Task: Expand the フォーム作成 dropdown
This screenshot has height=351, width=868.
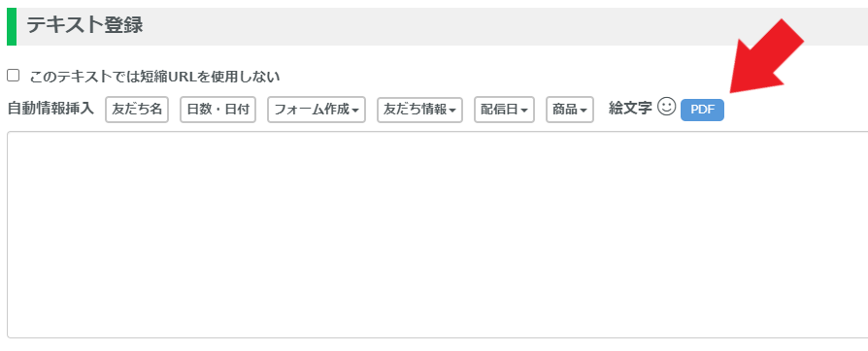Action: click(x=317, y=110)
